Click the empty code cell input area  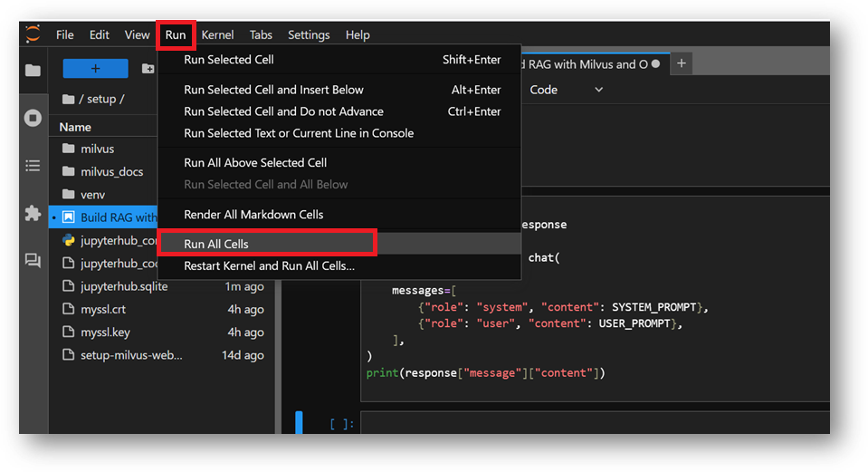coord(588,424)
